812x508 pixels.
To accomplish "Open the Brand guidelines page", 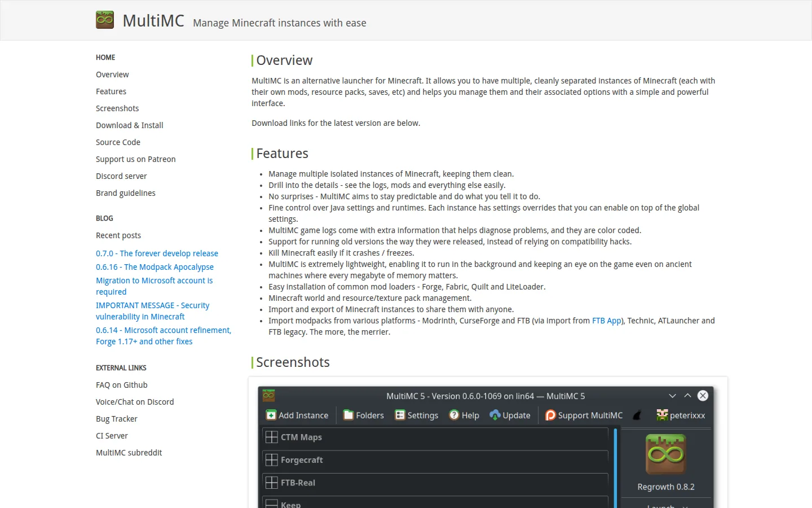I will pos(126,193).
